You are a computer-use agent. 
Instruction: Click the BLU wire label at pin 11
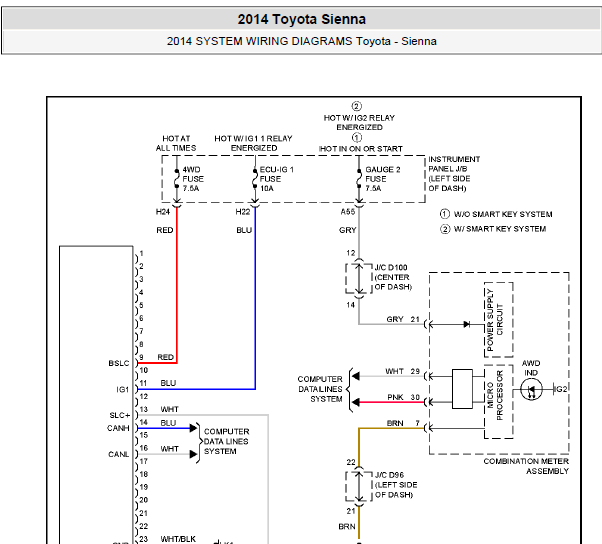tap(168, 383)
